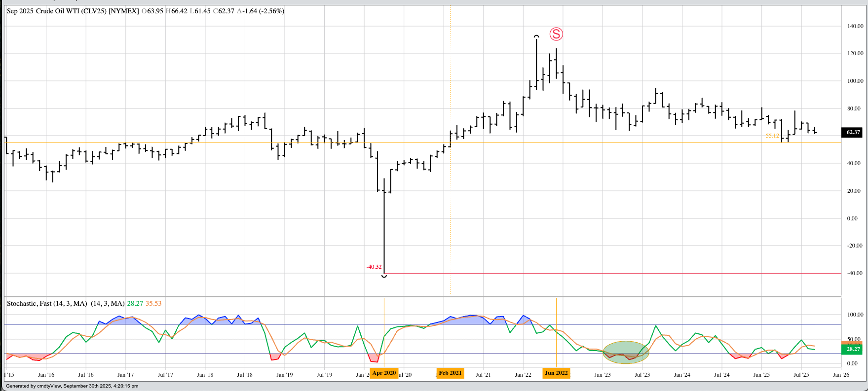Click the Sep 2025 Crude Oil WTI title
Viewport: 868px width, 391px height.
[x=73, y=11]
